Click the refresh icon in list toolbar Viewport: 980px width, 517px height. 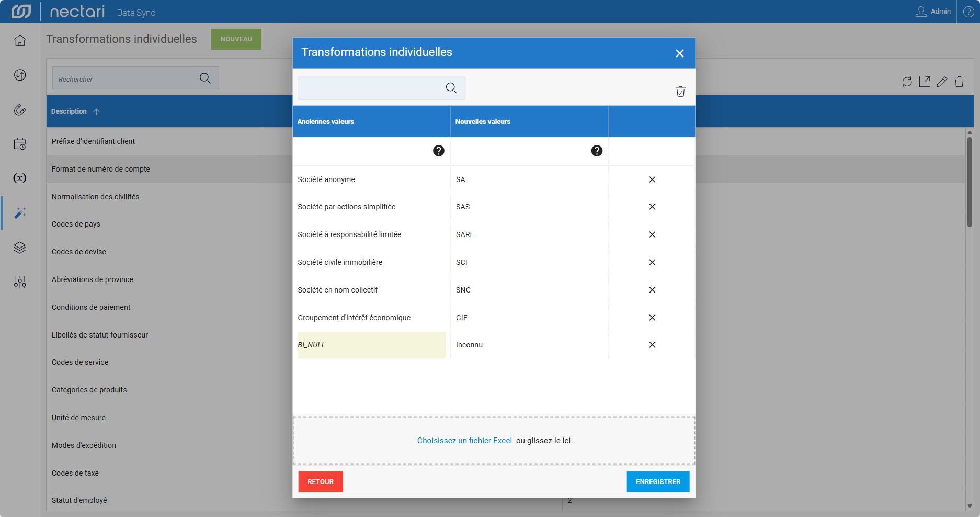pyautogui.click(x=907, y=82)
